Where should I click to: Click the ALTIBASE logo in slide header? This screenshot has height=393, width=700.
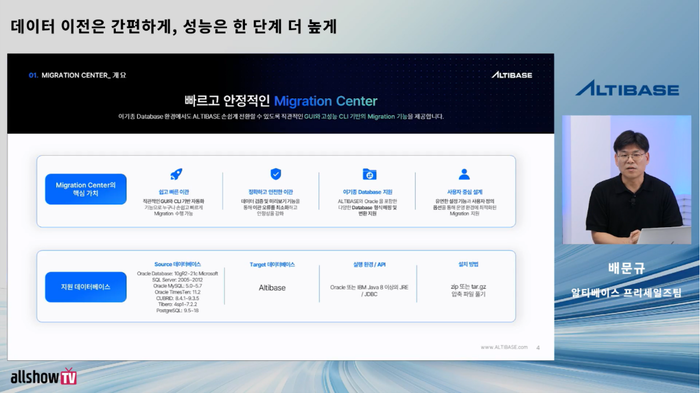[512, 75]
